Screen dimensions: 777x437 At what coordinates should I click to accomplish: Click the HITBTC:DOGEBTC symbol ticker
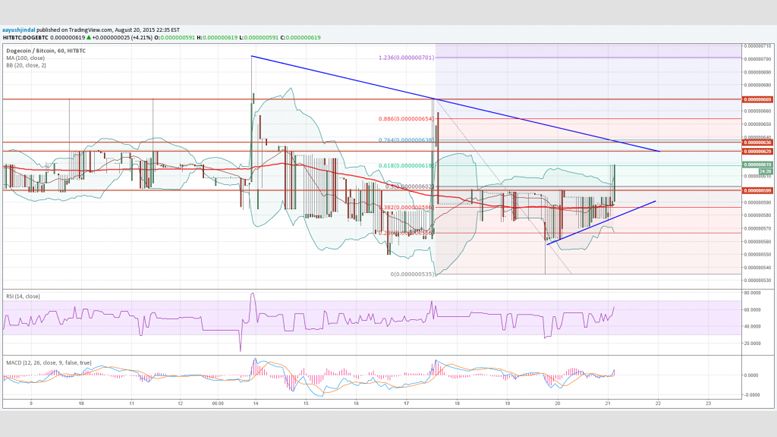coord(24,38)
